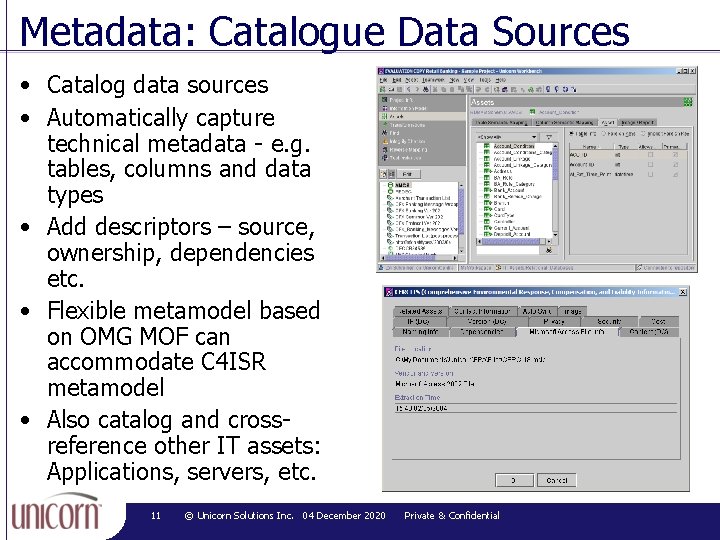Switch to the Version (DC) tab in dialog
The image size is (720, 540).
487,321
